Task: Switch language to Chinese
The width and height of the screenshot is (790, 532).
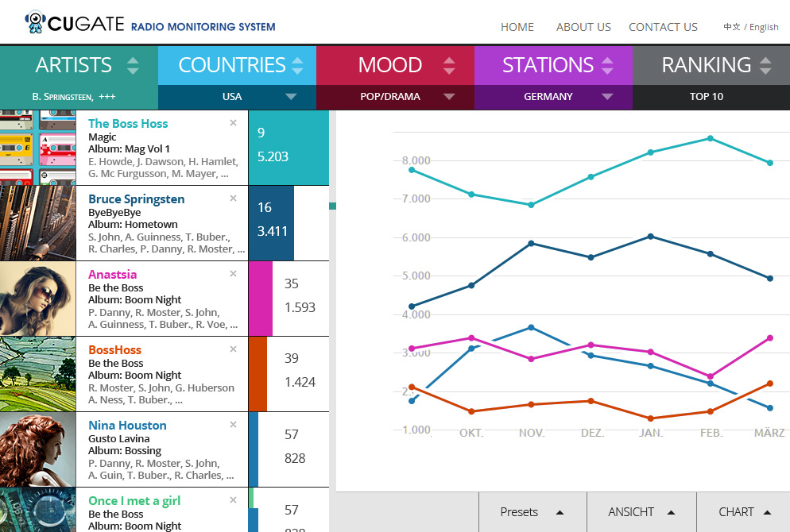Action: [731, 27]
